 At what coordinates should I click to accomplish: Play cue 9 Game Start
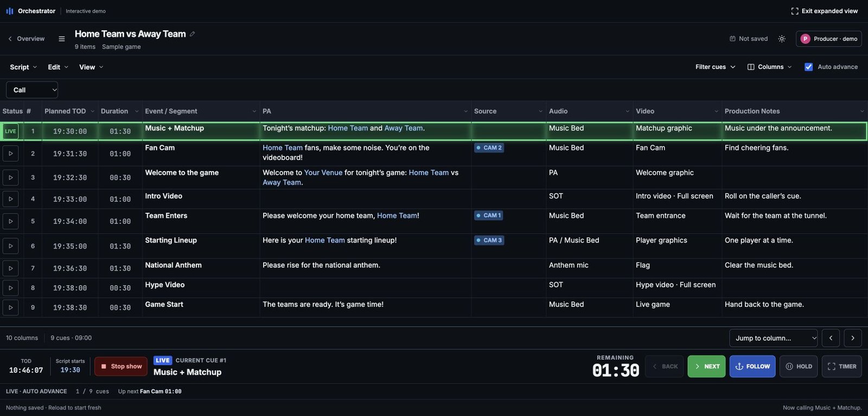[10, 307]
